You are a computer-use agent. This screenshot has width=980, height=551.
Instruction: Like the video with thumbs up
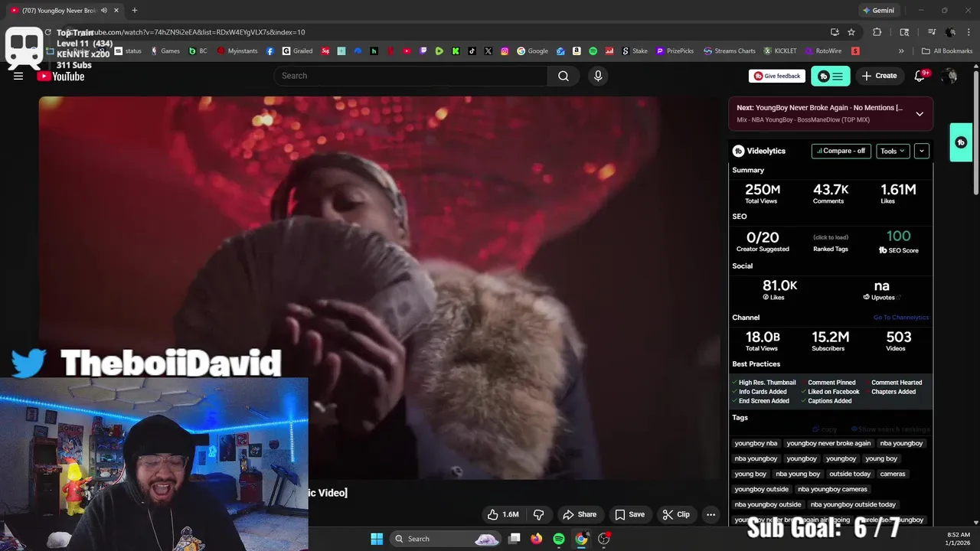(x=504, y=514)
